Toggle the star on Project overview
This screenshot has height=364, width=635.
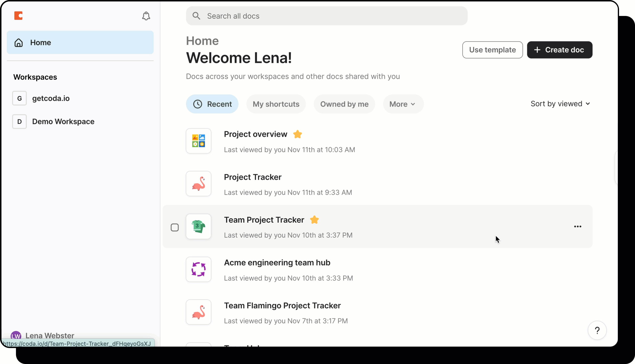pyautogui.click(x=297, y=134)
